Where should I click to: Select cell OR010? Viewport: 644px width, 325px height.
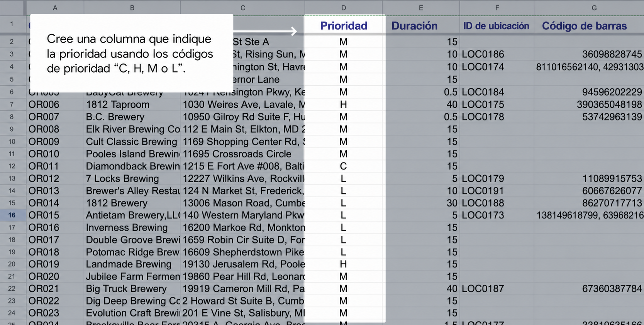pos(55,154)
